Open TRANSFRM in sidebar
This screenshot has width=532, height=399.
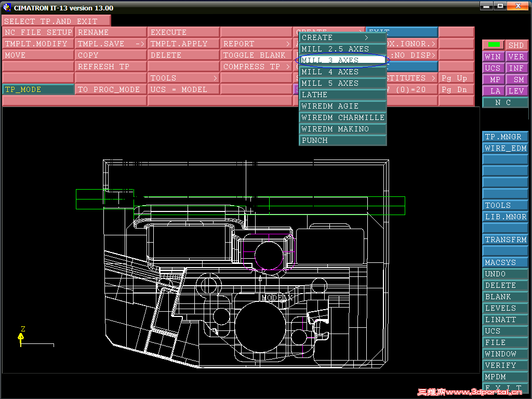(x=505, y=240)
